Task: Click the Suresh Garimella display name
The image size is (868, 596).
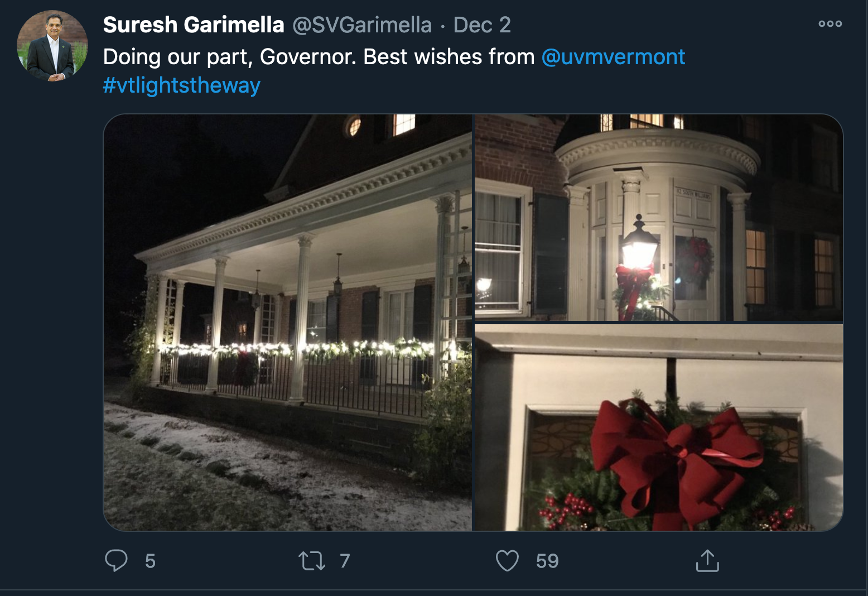Action: (x=194, y=25)
